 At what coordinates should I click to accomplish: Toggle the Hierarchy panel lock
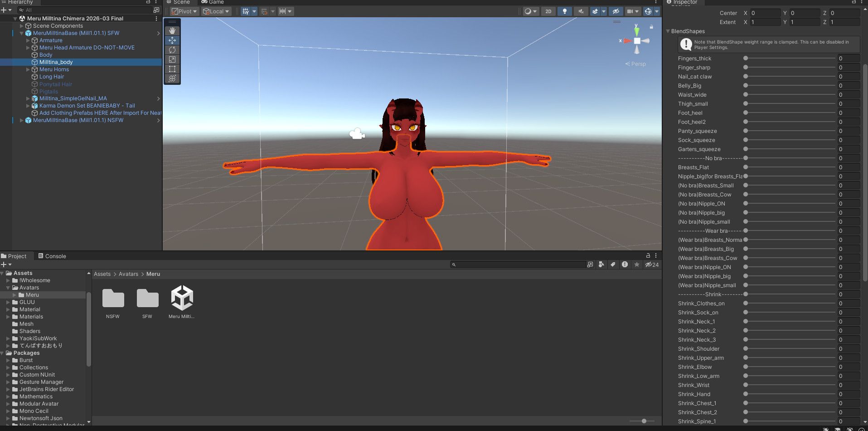[148, 2]
